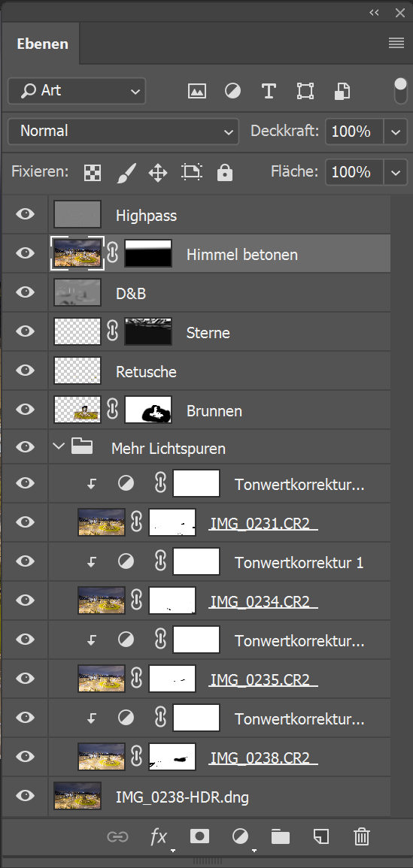Toggle visibility of Sterne layer
The width and height of the screenshot is (413, 868).
25,331
